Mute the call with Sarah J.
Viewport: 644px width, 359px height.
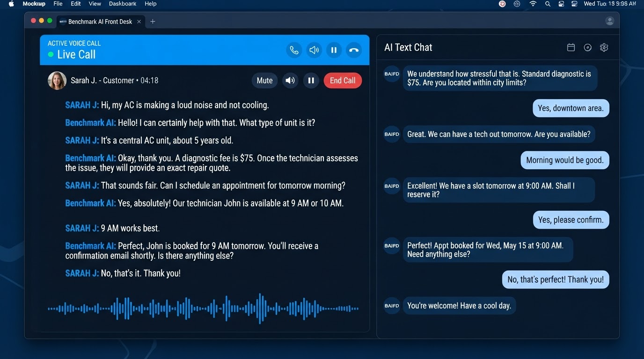coord(264,80)
